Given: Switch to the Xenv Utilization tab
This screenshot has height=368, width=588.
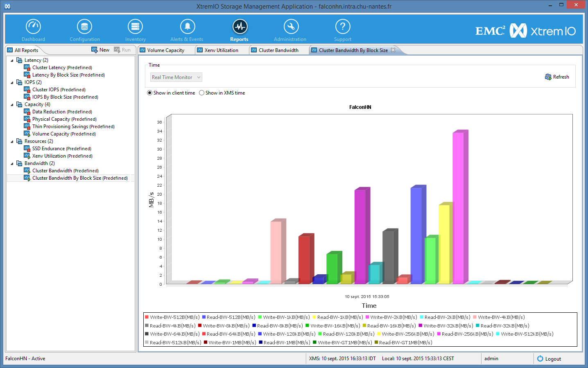Looking at the screenshot, I should pos(221,50).
